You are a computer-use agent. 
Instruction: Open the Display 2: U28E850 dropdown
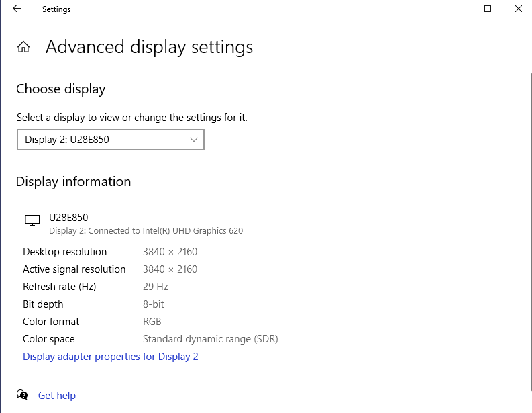click(x=110, y=140)
